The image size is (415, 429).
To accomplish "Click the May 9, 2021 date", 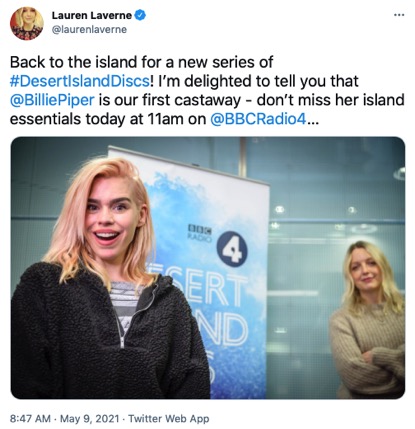I will point(89,418).
